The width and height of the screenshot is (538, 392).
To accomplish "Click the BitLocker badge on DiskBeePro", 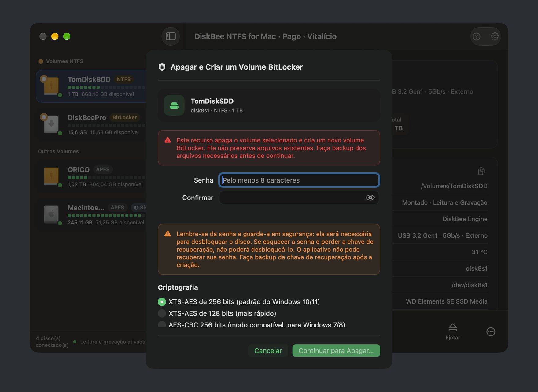I will click(124, 117).
